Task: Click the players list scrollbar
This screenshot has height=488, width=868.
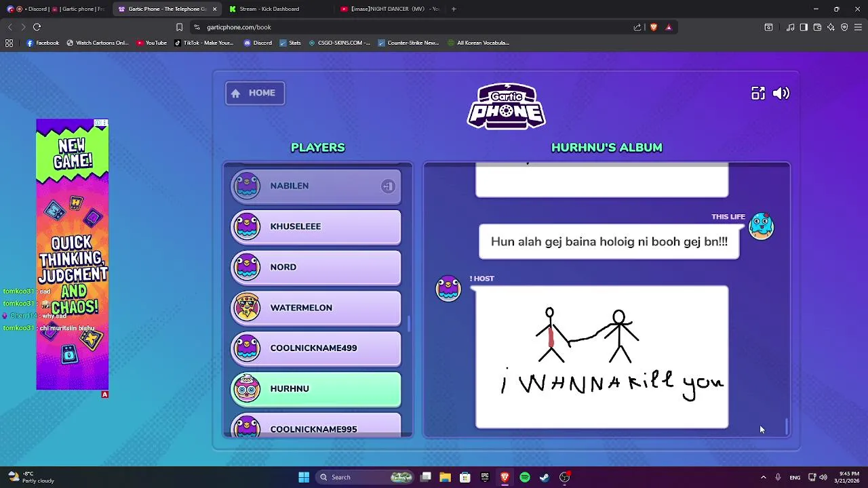Action: [409, 323]
